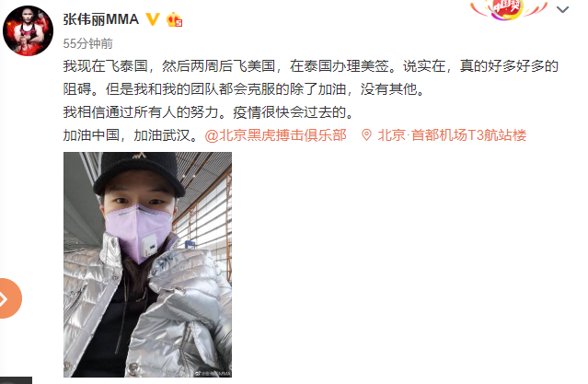Open the 北京·首都机场T3航站楼 location link
Screen dimensions: 588x384
pos(452,135)
